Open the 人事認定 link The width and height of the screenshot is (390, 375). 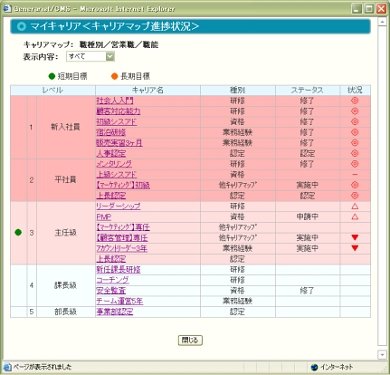(111, 154)
